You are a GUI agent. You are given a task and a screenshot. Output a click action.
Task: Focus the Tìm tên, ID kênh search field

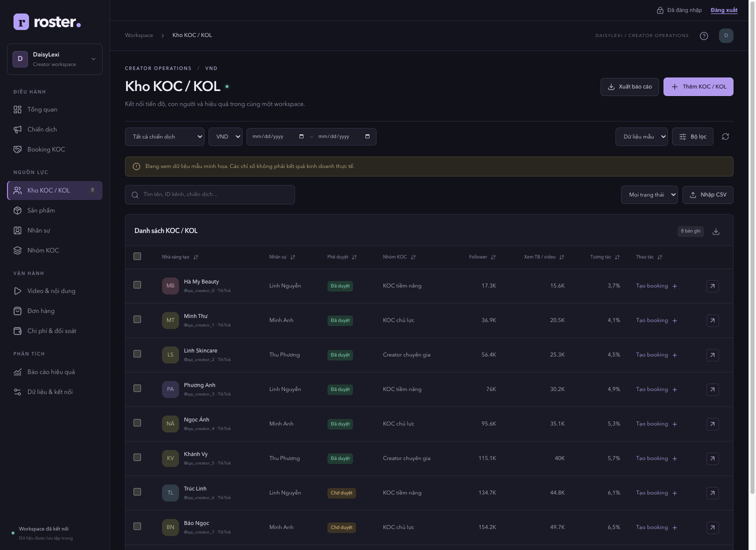pyautogui.click(x=210, y=194)
